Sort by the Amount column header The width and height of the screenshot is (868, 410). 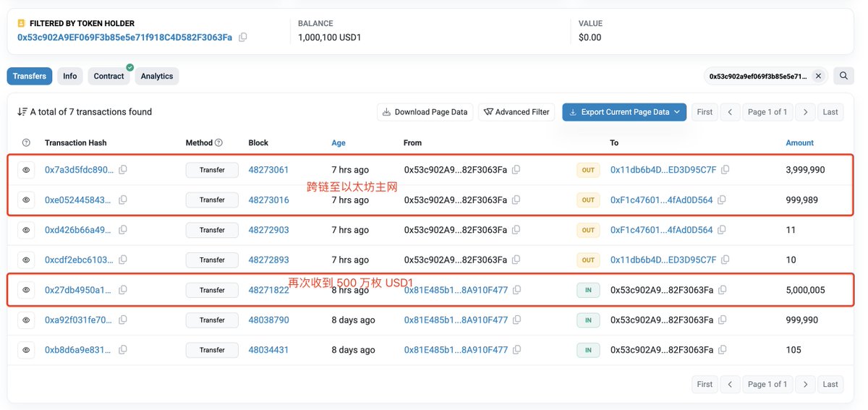coord(799,143)
